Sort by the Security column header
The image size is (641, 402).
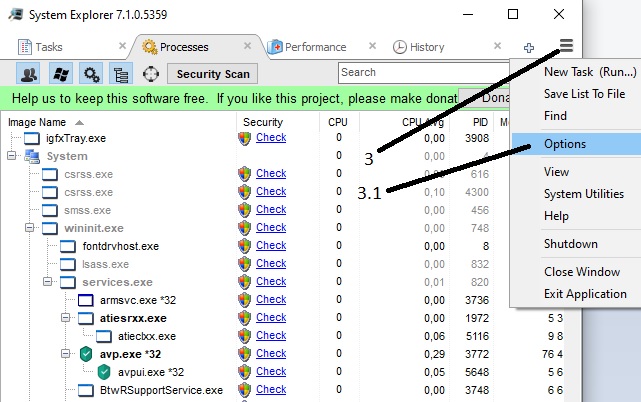click(263, 122)
